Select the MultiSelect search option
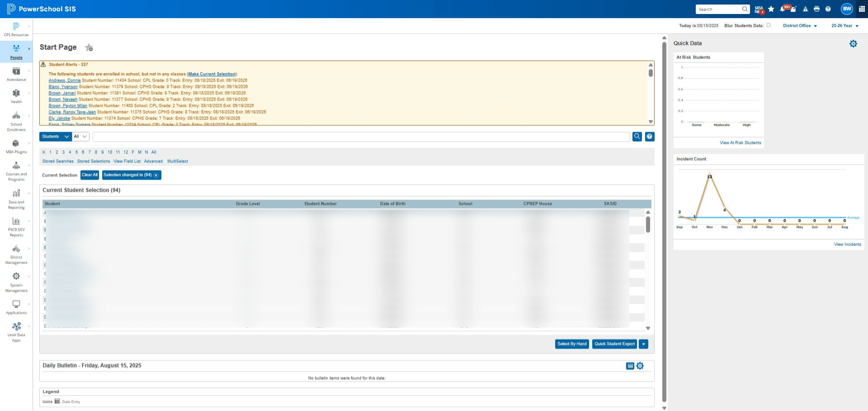This screenshot has height=411, width=868. (x=178, y=161)
